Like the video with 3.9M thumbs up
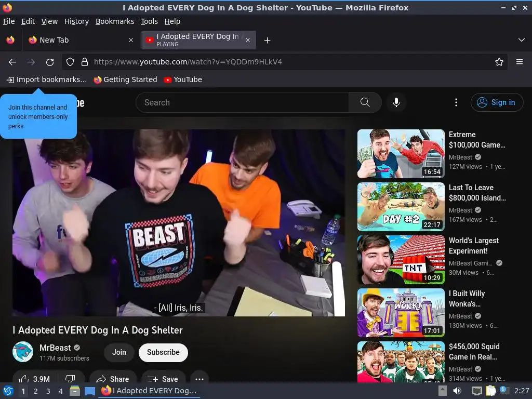532x399 pixels. (x=35, y=379)
